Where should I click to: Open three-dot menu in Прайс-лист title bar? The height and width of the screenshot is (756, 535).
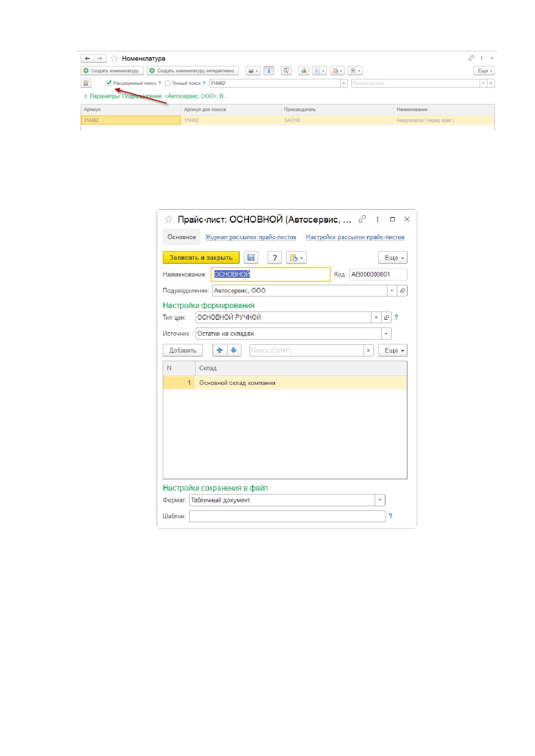(x=377, y=219)
